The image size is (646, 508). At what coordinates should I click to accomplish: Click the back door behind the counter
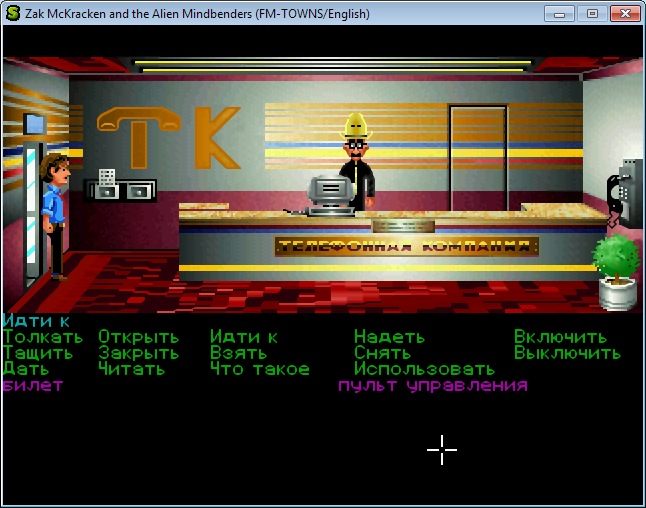(x=478, y=157)
